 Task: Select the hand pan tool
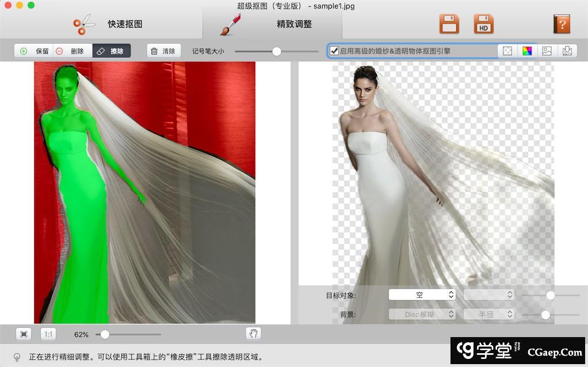click(x=253, y=334)
